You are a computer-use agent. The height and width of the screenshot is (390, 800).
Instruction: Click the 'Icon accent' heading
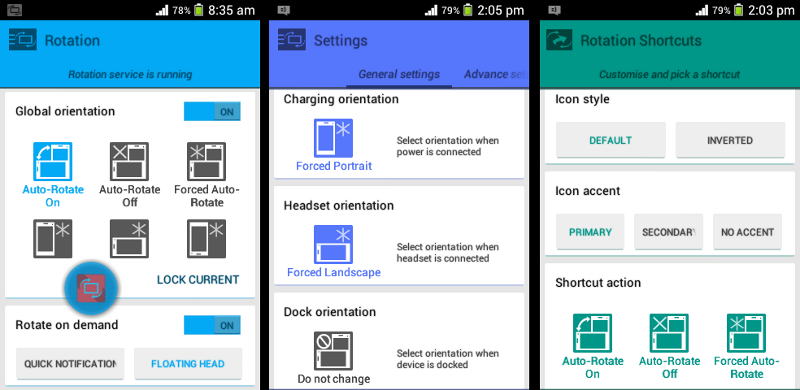pos(588,191)
